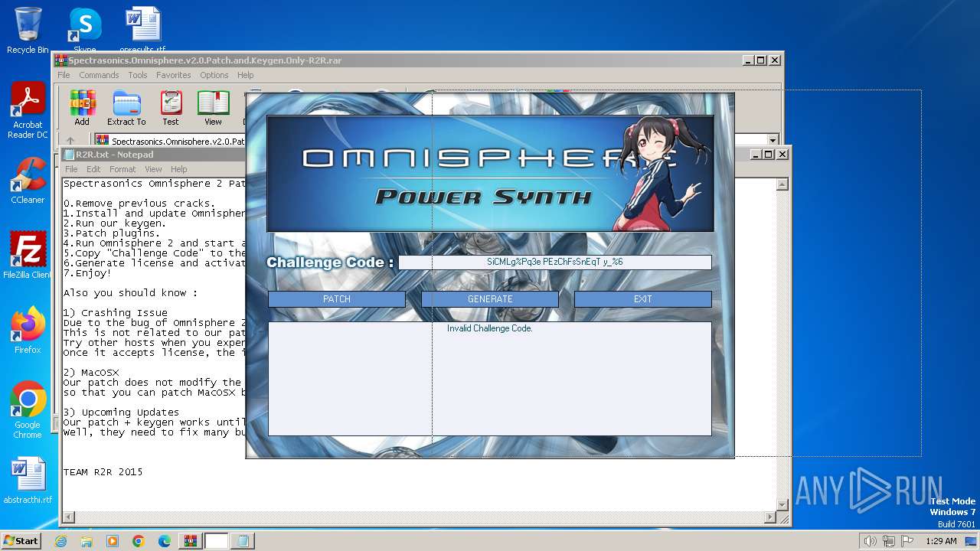
Task: Open the View menu in Notepad
Action: (154, 169)
